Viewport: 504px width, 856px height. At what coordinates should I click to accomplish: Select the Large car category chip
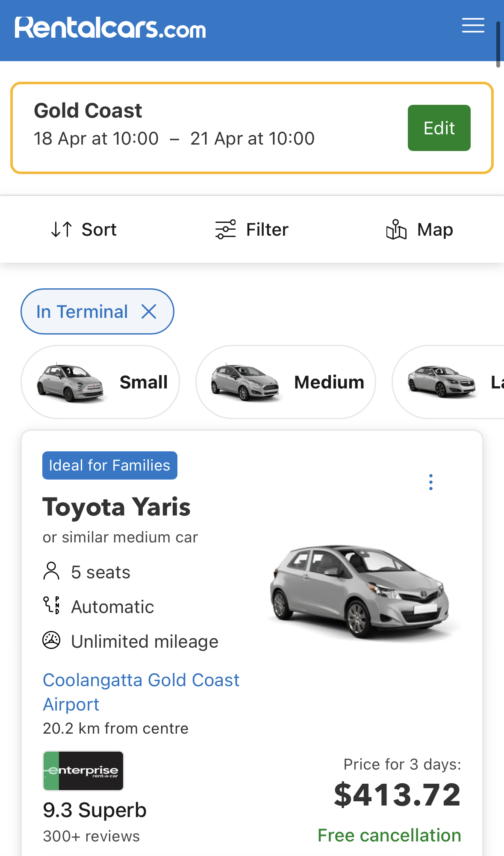(448, 382)
